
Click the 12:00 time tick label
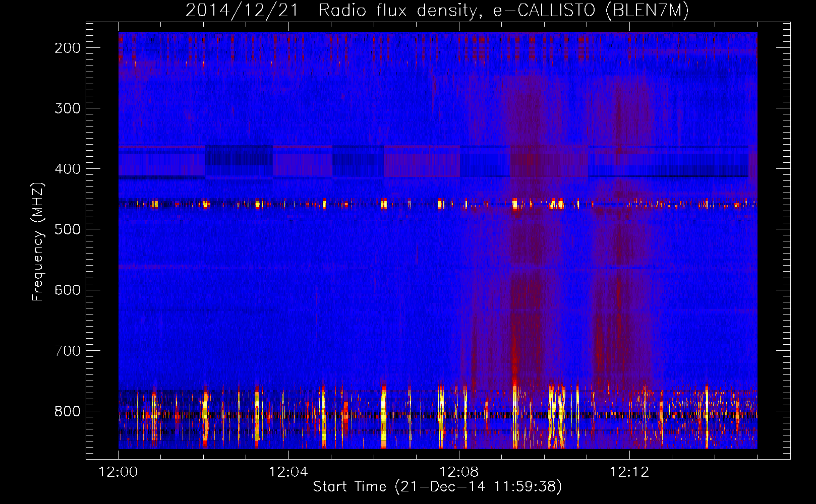[x=118, y=472]
